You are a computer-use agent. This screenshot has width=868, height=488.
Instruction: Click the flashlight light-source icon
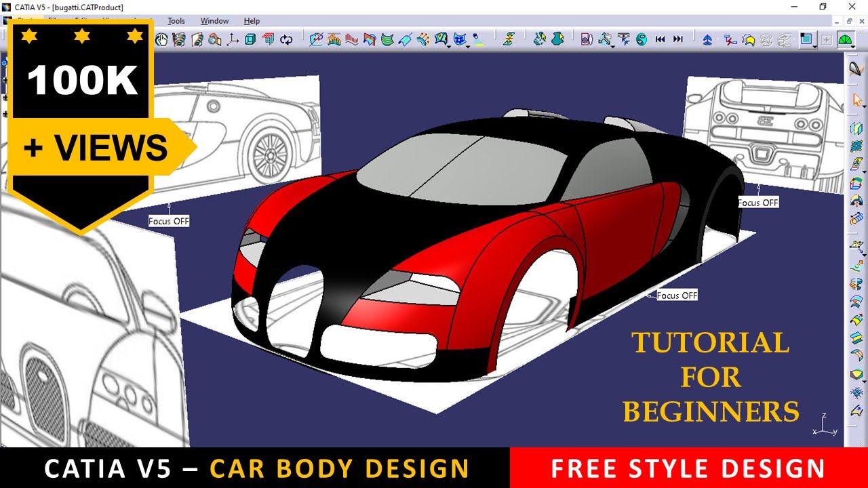(478, 40)
